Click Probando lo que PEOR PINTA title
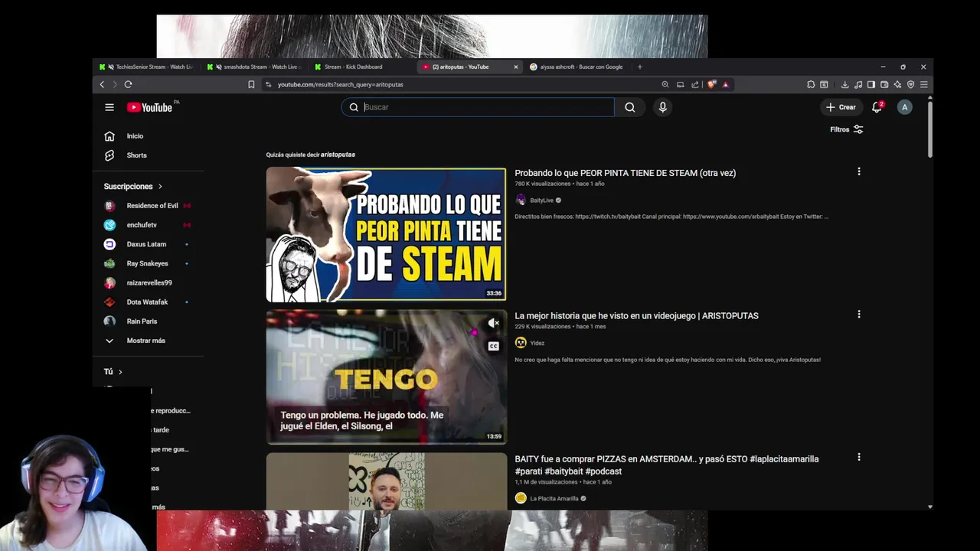Viewport: 980px width, 551px height. [x=625, y=173]
